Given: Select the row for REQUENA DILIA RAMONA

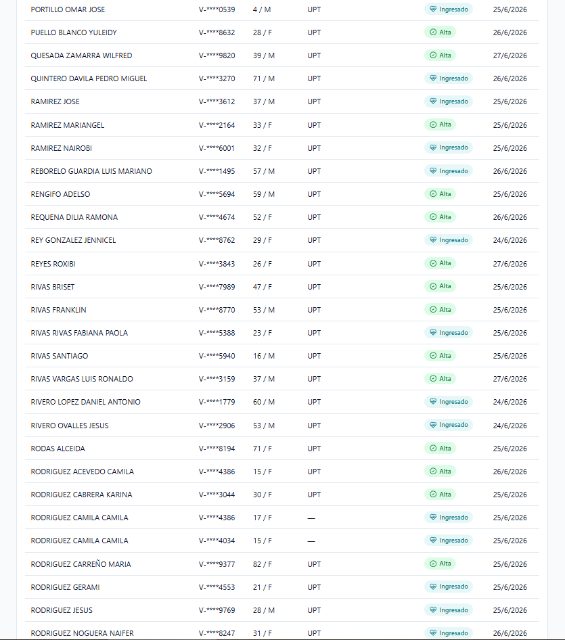Looking at the screenshot, I should click(281, 217).
